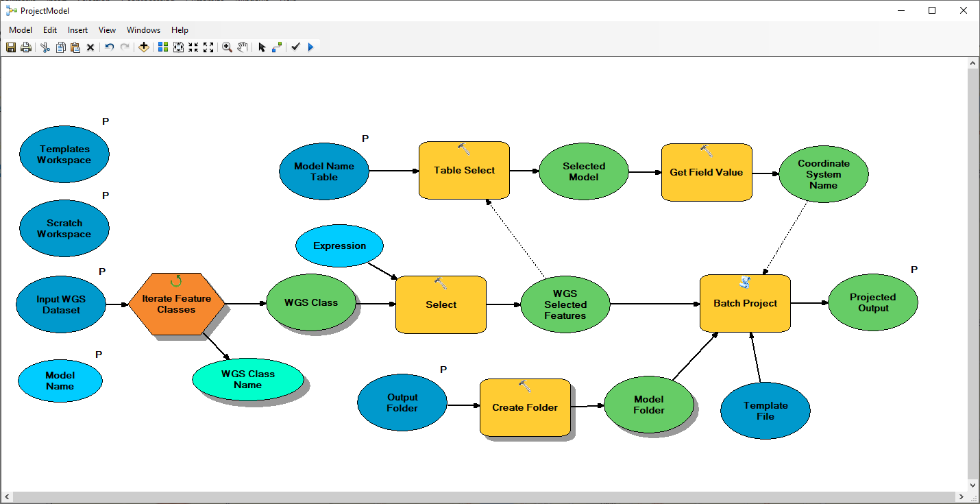Cut selected elements with scissors icon
This screenshot has height=504, width=980.
(45, 47)
